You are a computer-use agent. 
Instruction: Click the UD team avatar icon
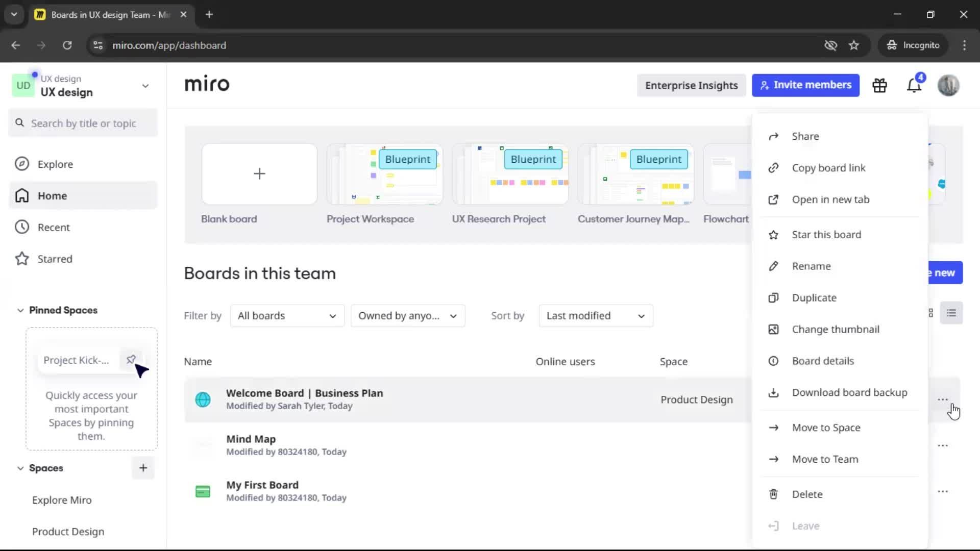(23, 85)
